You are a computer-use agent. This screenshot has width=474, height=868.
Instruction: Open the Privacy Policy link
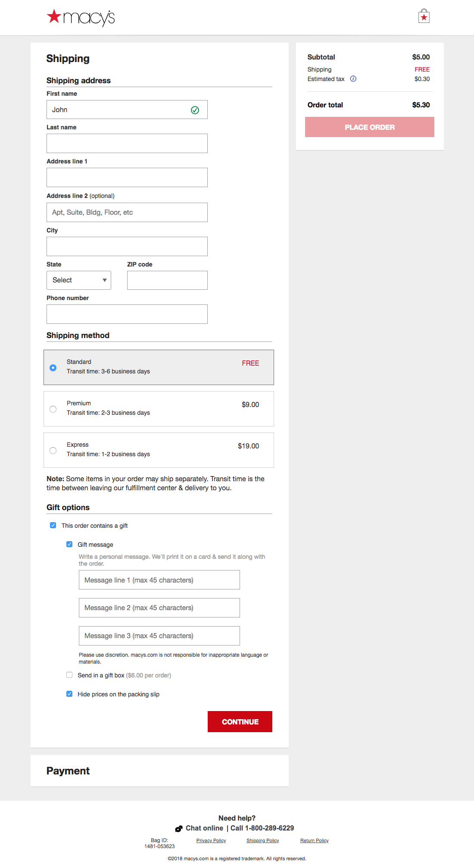click(211, 840)
